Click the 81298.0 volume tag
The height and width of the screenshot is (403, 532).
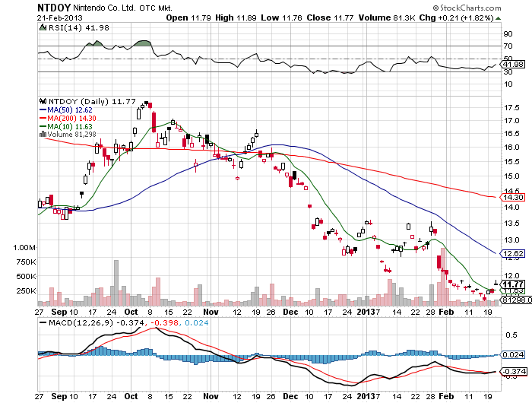(x=516, y=300)
